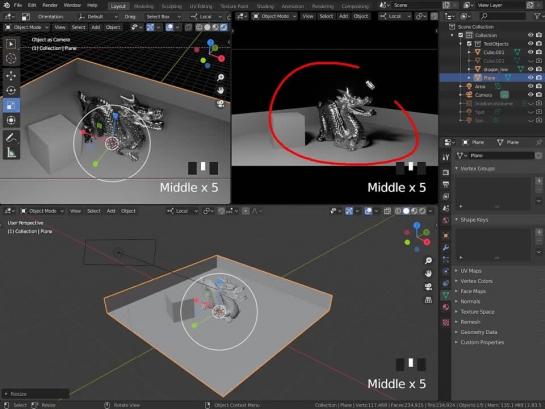Click the camera view icon in the bottom viewport
Screen dimensions: 545x409
pos(428,287)
